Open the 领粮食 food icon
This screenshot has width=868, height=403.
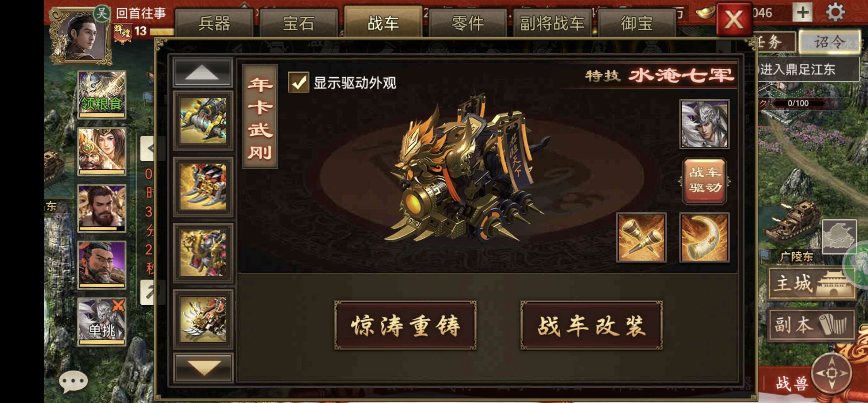102,95
